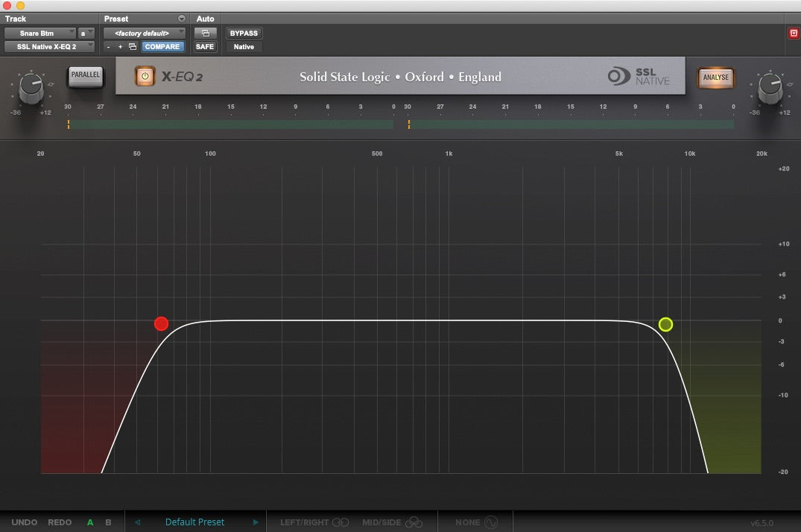Toggle the ANALYSE button
Viewport: 801px width, 532px height.
716,77
